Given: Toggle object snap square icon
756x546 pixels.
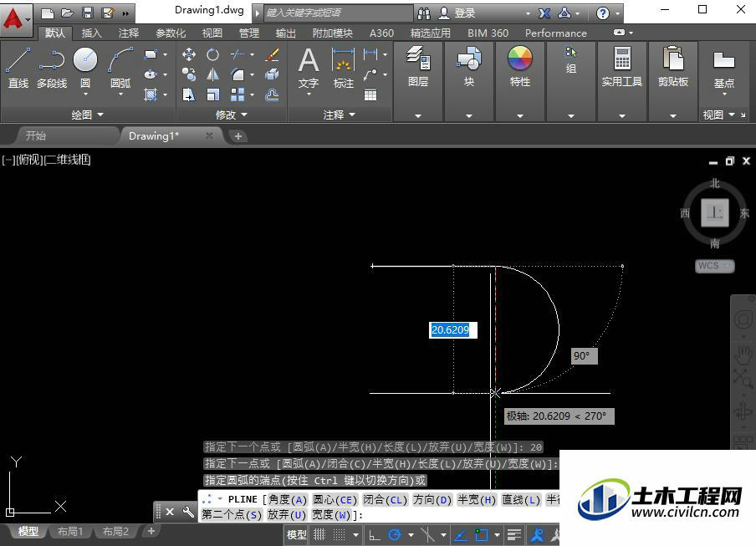Looking at the screenshot, I should point(481,534).
